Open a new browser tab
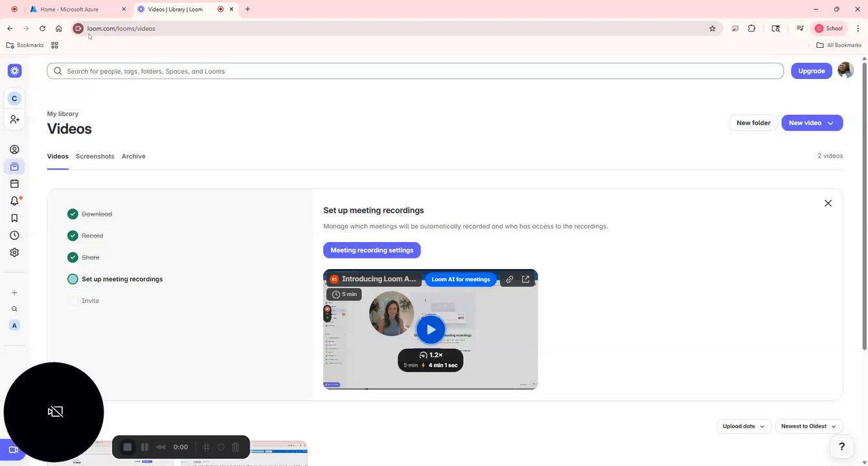This screenshot has height=466, width=868. 247,9
